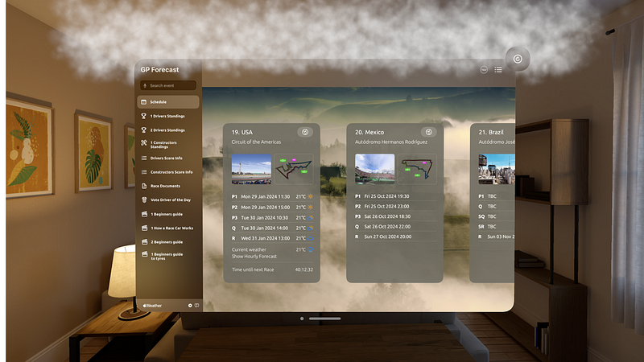644x362 pixels.
Task: Click the USA P1 session Mon 29 Jan 2024 11:30
Action: pos(272,196)
